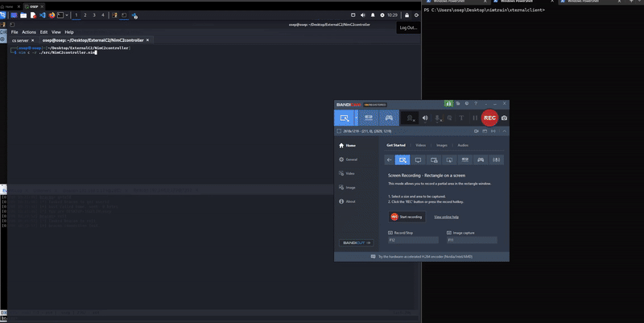This screenshot has height=323, width=644.
Task: Toggle microphone recording in Bandicam
Action: click(437, 118)
